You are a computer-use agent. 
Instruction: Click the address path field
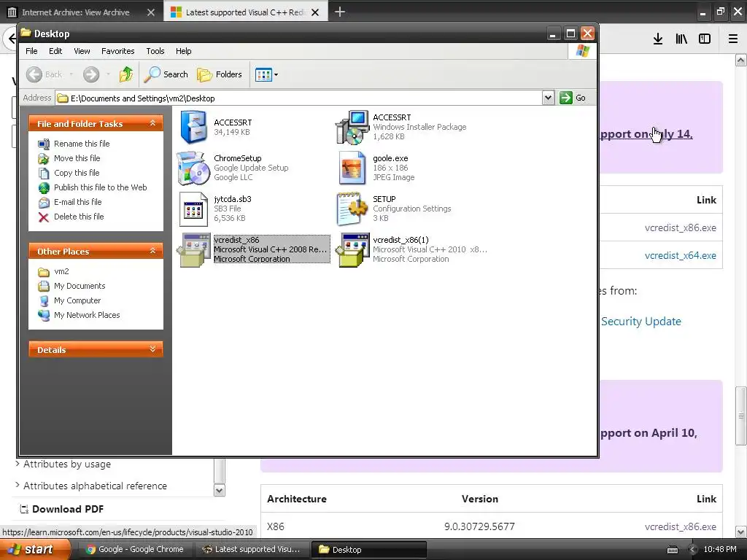(x=298, y=98)
